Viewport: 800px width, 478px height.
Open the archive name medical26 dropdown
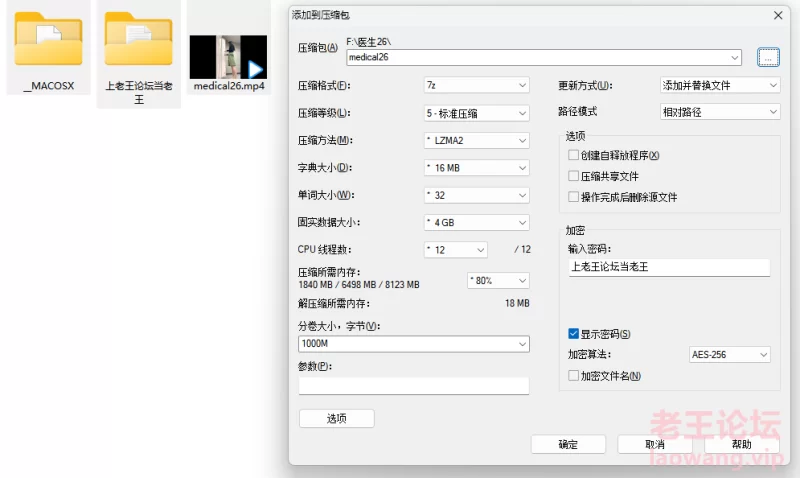(544, 57)
